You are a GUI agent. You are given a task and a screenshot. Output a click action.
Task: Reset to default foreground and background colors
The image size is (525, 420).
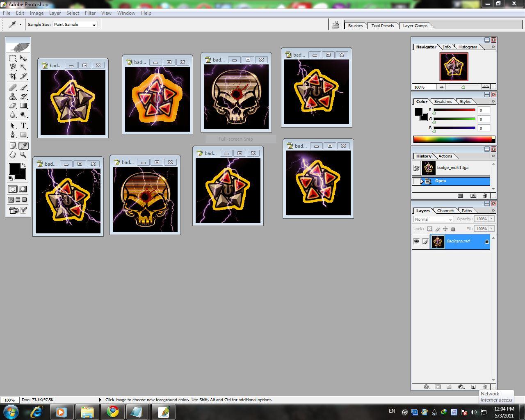tap(11, 178)
